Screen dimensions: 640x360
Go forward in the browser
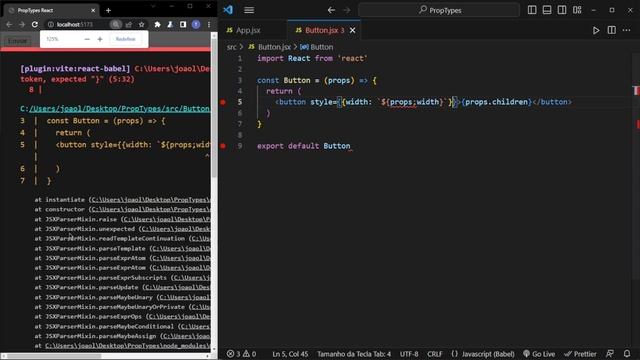(22, 24)
